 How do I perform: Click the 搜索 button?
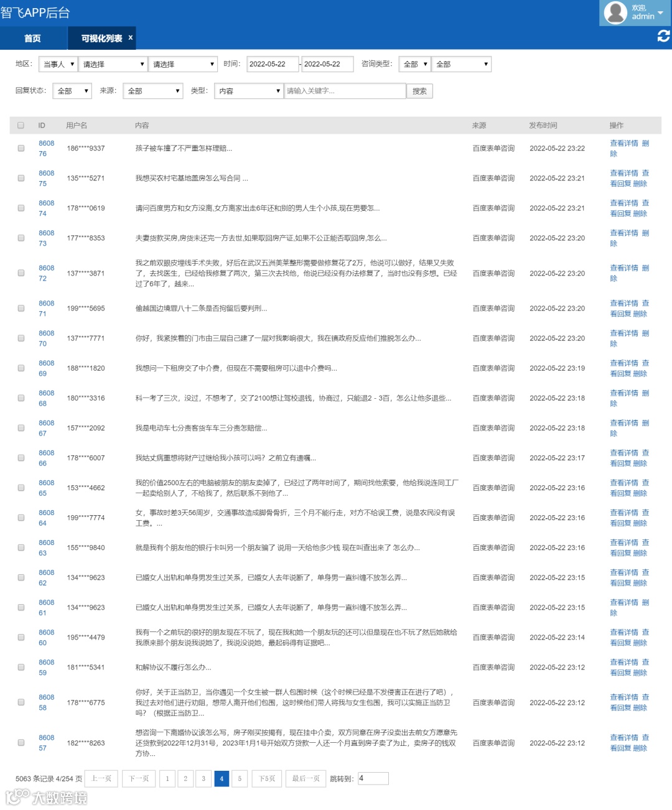coord(420,91)
